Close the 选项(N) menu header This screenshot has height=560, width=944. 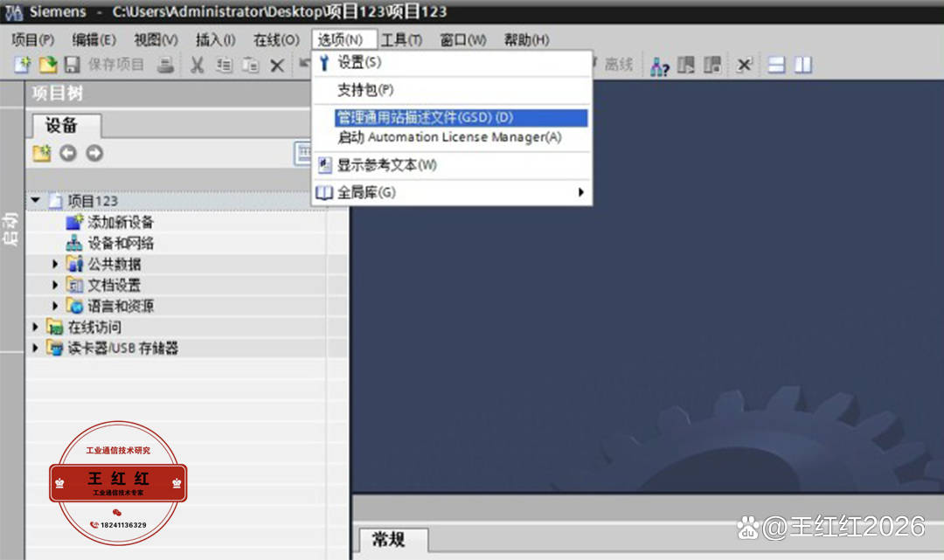344,39
